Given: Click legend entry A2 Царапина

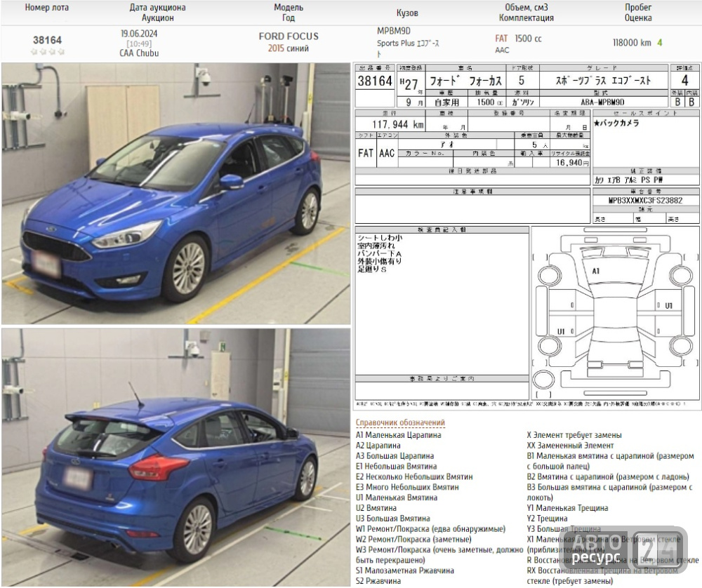Looking at the screenshot, I should coord(378,446).
